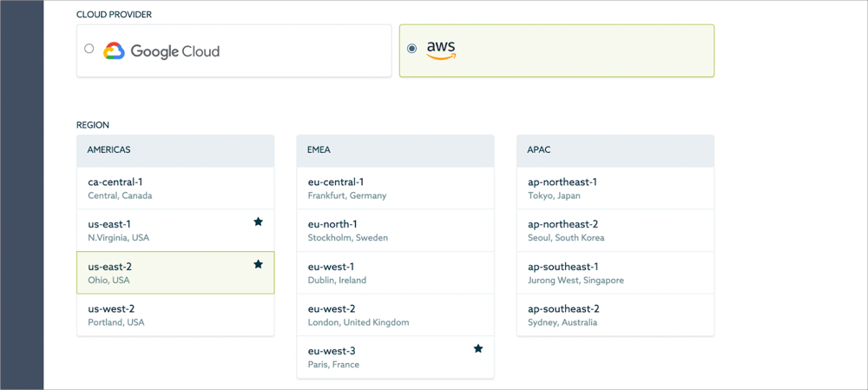The height and width of the screenshot is (390, 868).
Task: Click the AWS logo
Action: pos(441,50)
